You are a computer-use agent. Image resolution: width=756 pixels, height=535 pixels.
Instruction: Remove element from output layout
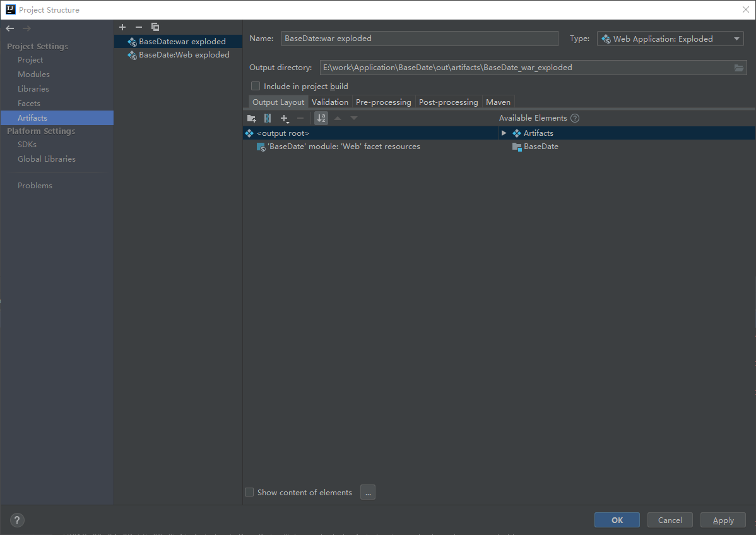[300, 118]
